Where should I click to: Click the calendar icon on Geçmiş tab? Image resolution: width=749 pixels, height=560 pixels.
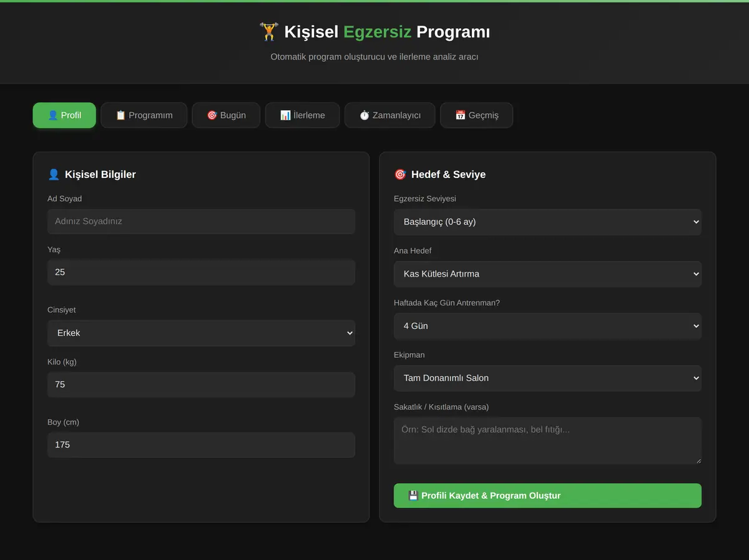tap(461, 115)
